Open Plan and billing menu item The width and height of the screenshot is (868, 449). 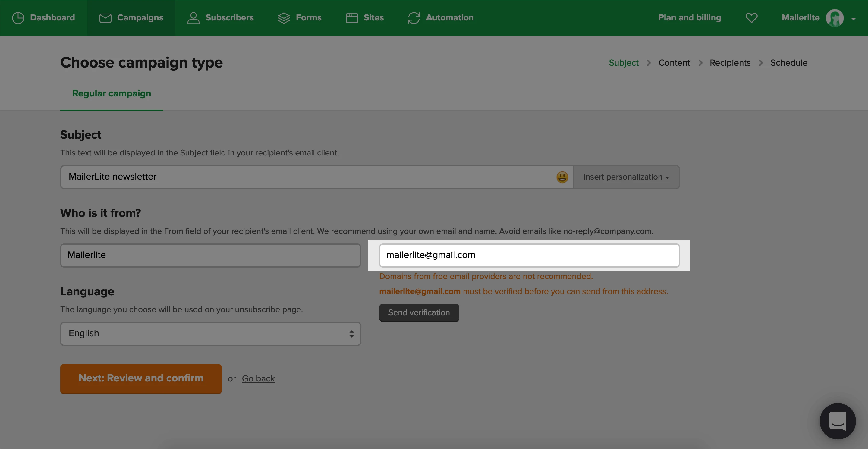pyautogui.click(x=689, y=18)
